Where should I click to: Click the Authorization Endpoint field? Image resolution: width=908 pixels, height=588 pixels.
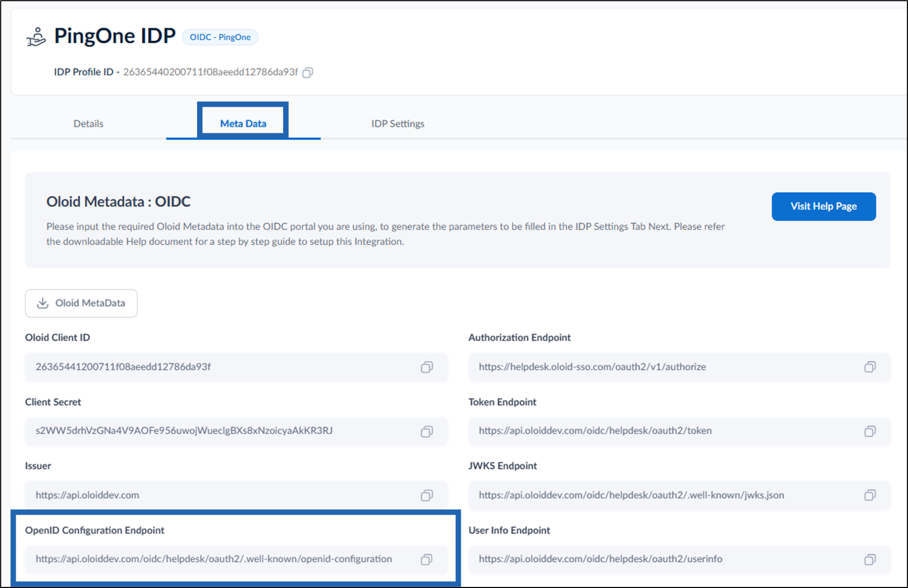click(679, 367)
